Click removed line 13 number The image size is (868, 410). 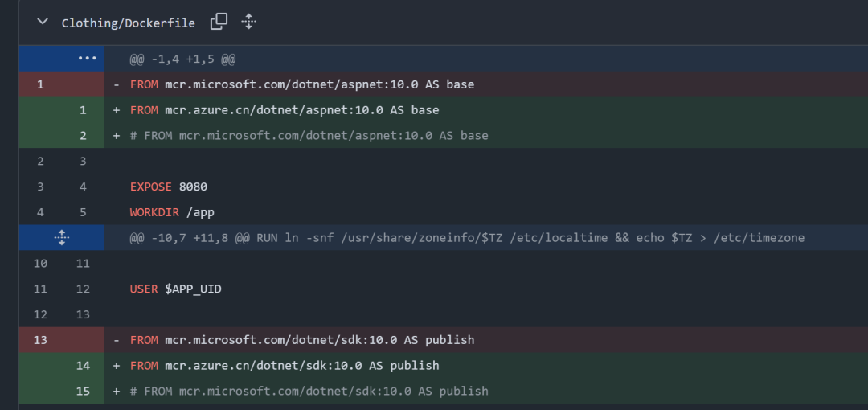pos(40,340)
